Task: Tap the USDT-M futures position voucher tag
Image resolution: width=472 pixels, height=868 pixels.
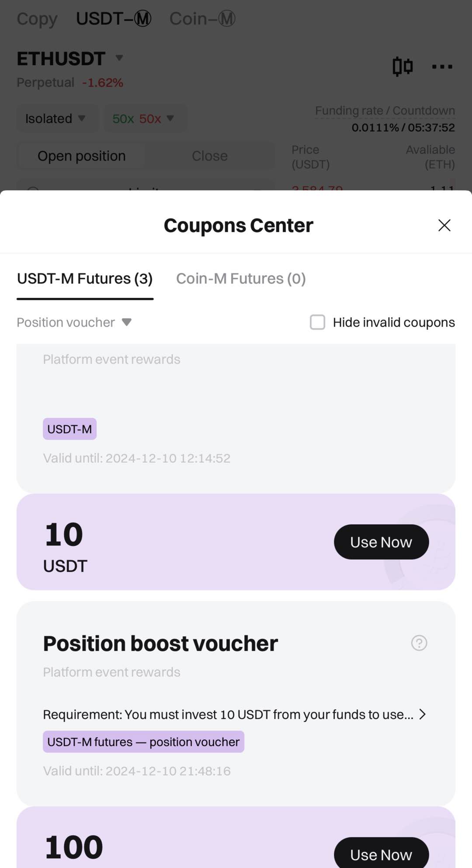Action: [x=143, y=742]
